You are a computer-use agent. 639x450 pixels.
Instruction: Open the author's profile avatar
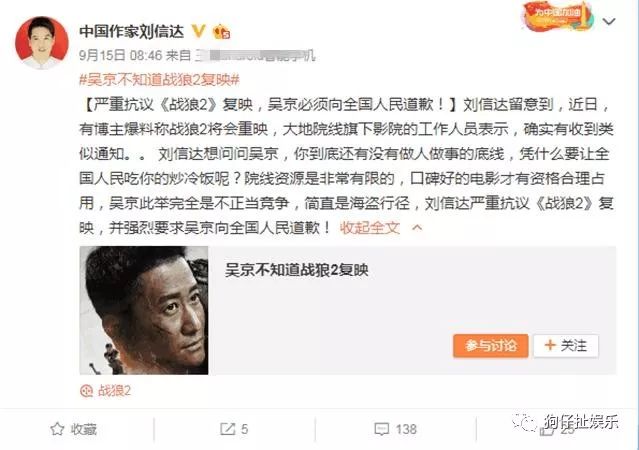pos(42,43)
